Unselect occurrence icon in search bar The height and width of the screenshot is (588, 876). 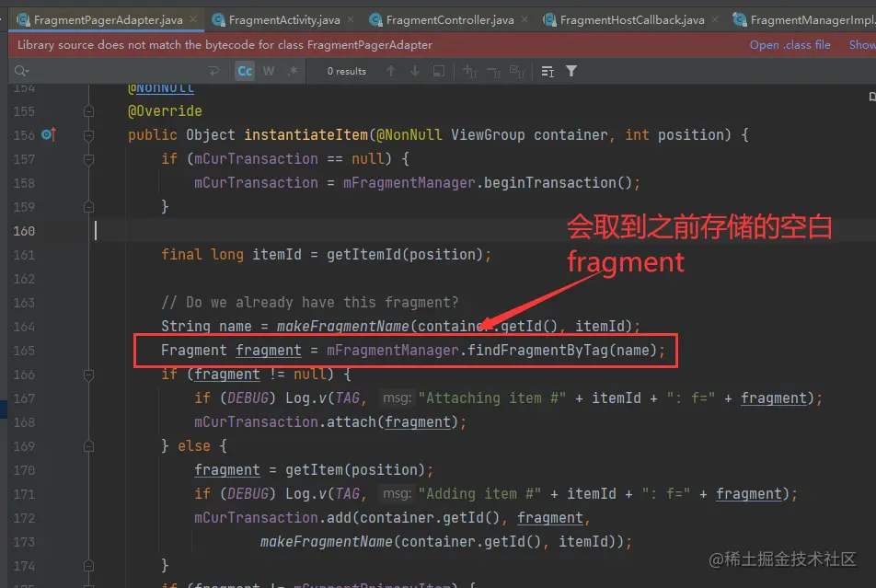click(493, 71)
